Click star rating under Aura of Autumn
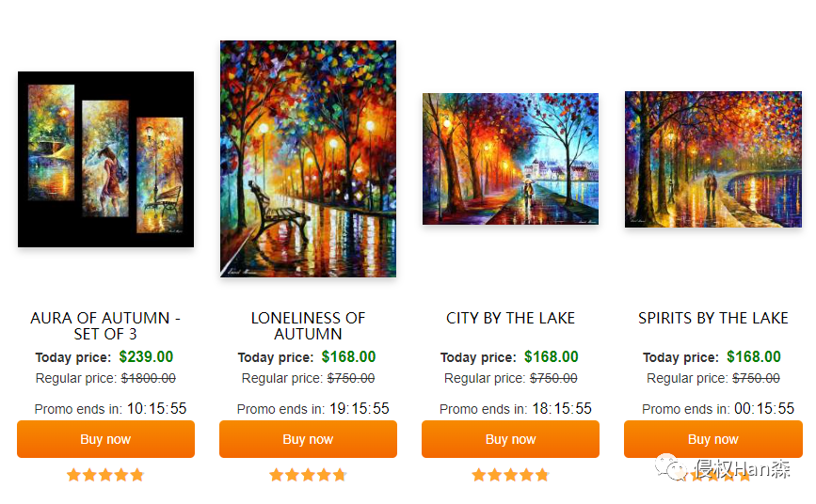This screenshot has height=504, width=816. click(105, 475)
